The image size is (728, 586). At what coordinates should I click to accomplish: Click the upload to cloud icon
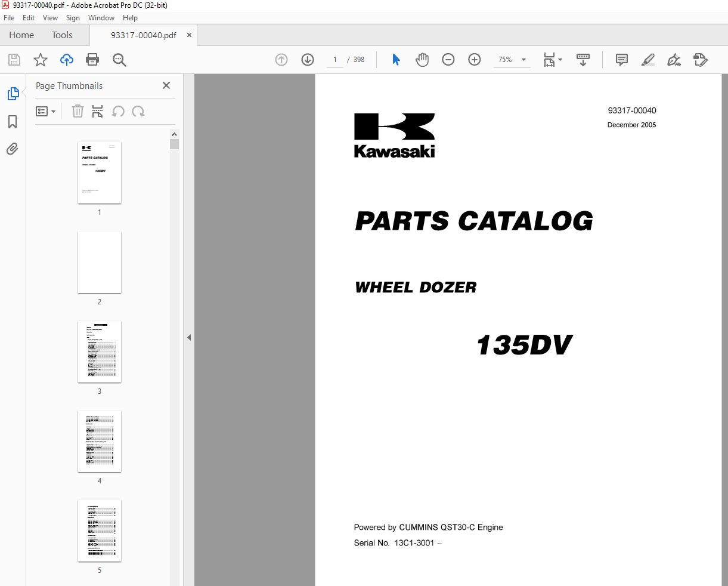point(67,60)
